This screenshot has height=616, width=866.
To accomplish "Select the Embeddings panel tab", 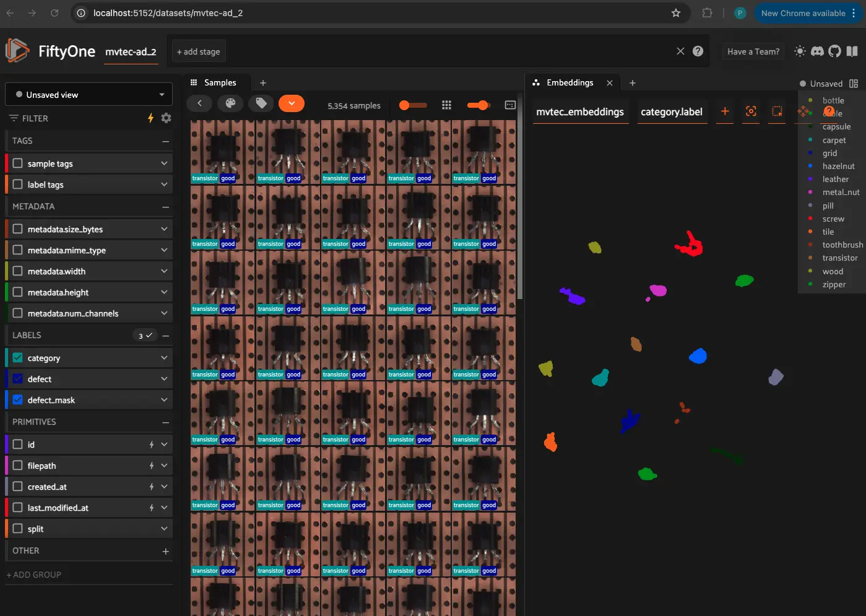I will click(569, 83).
